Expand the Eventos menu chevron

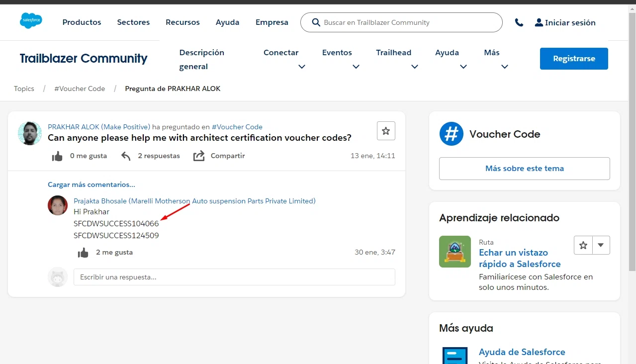(356, 67)
